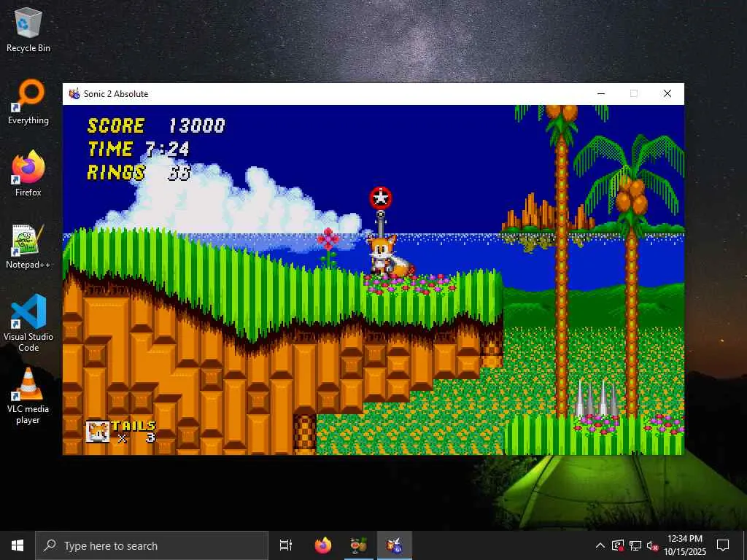Click the RINGS counter in HUD

pyautogui.click(x=139, y=172)
